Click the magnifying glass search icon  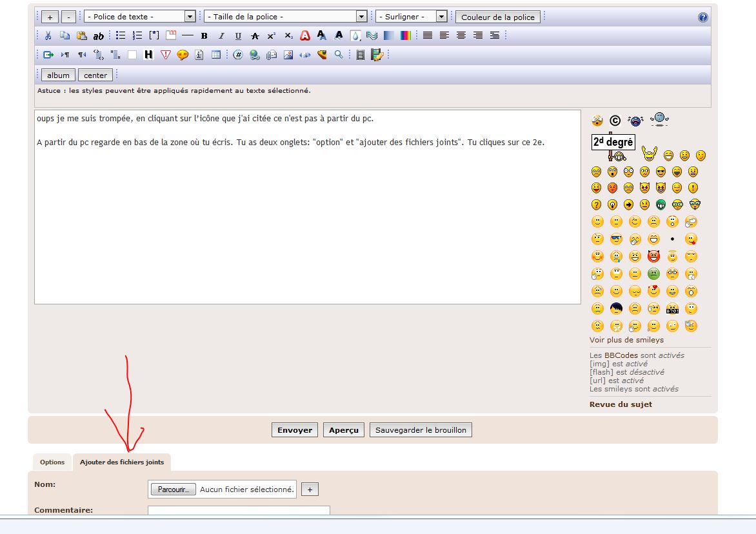coord(339,55)
